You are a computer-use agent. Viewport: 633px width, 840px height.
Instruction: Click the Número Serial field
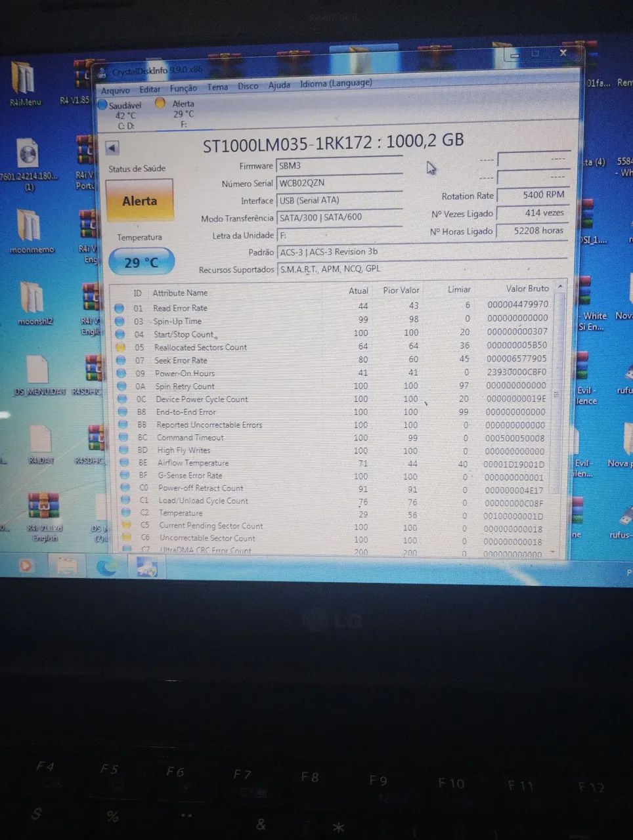click(x=339, y=182)
